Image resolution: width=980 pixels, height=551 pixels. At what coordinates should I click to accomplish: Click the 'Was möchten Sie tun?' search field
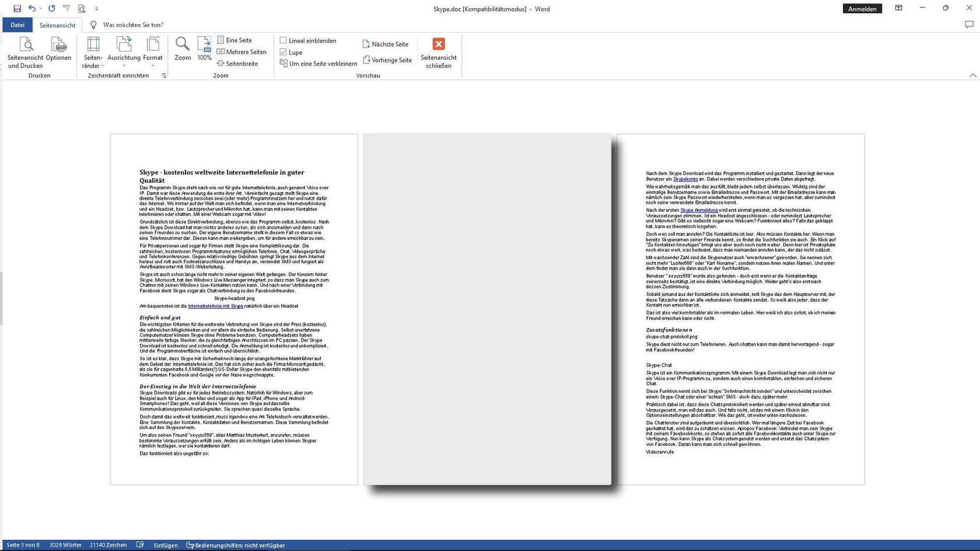pos(133,25)
